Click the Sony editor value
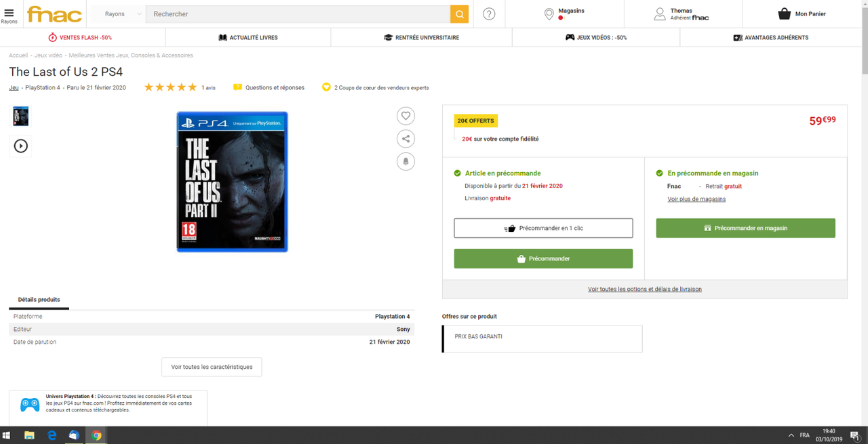Screen dimensions: 868x444 point(403,329)
